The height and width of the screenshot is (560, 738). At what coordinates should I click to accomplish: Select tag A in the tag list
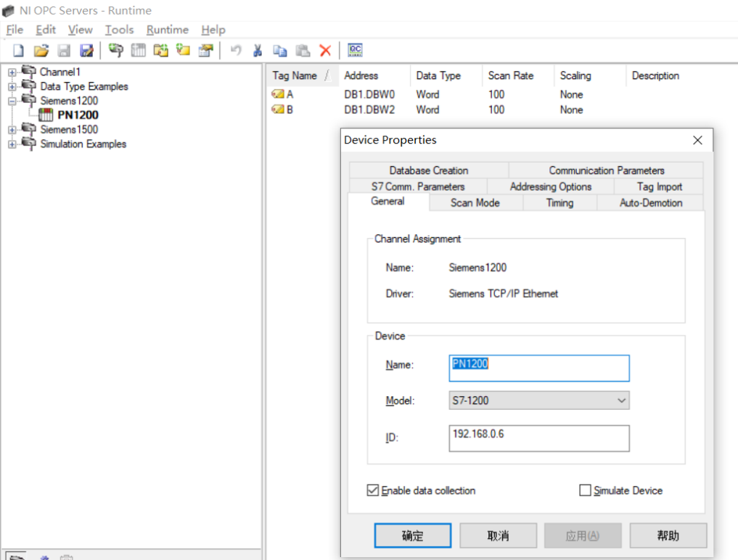pyautogui.click(x=290, y=95)
